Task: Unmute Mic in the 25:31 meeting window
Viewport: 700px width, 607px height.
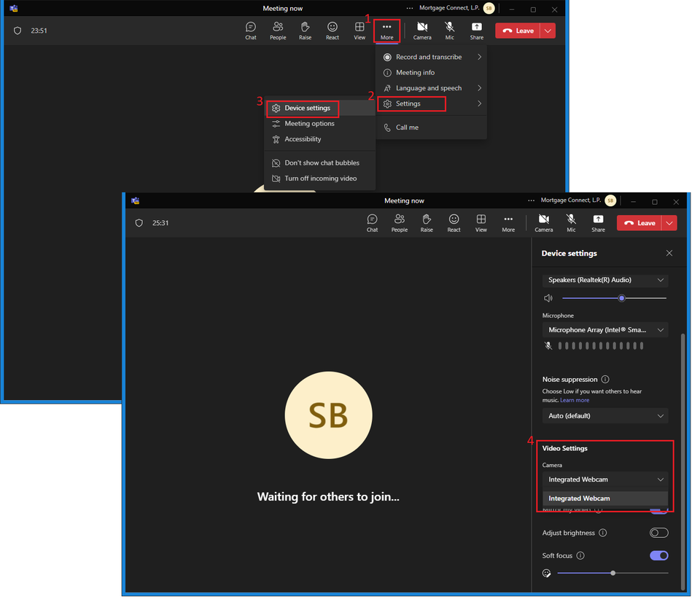Action: click(571, 222)
